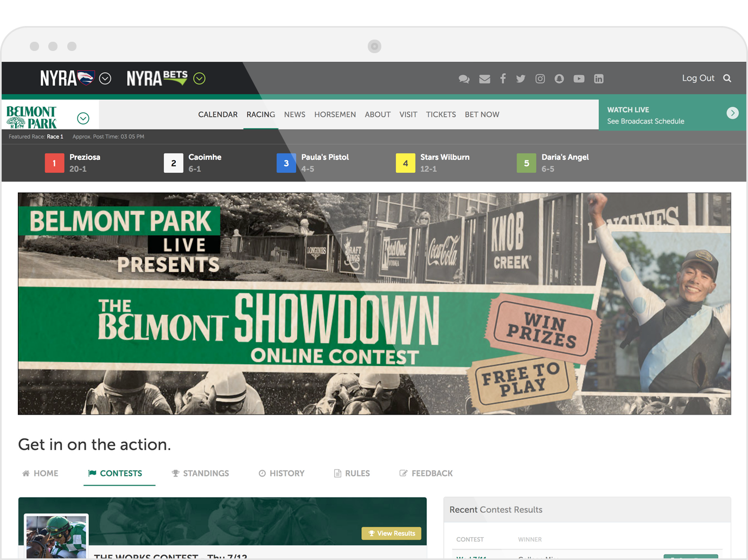Viewport: 748px width, 560px height.
Task: Open See Broadcast Schedule link
Action: pos(645,121)
